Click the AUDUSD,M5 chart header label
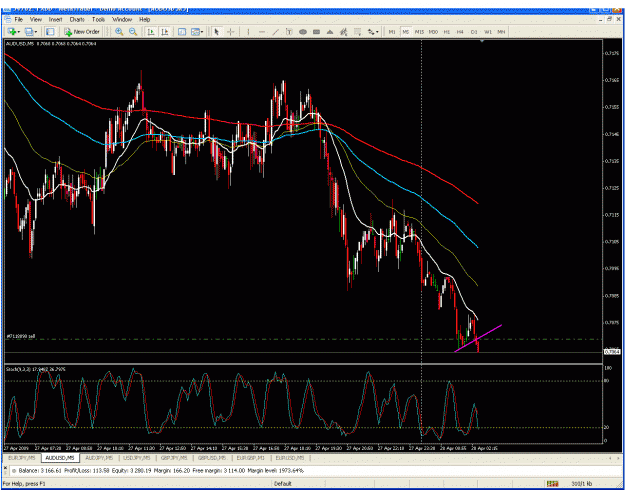This screenshot has height=490, width=625. tap(51, 43)
